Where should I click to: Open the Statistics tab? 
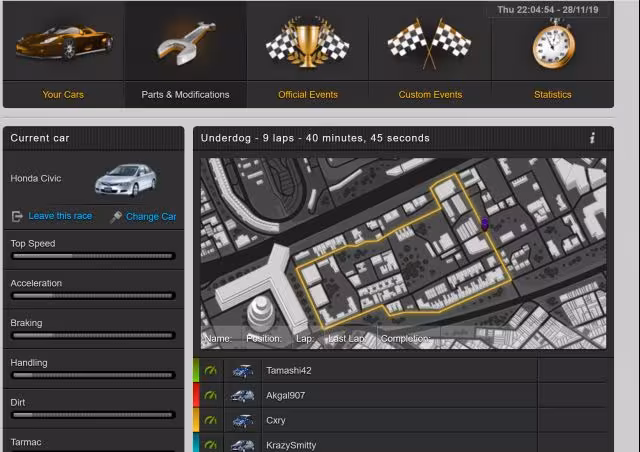(x=553, y=95)
